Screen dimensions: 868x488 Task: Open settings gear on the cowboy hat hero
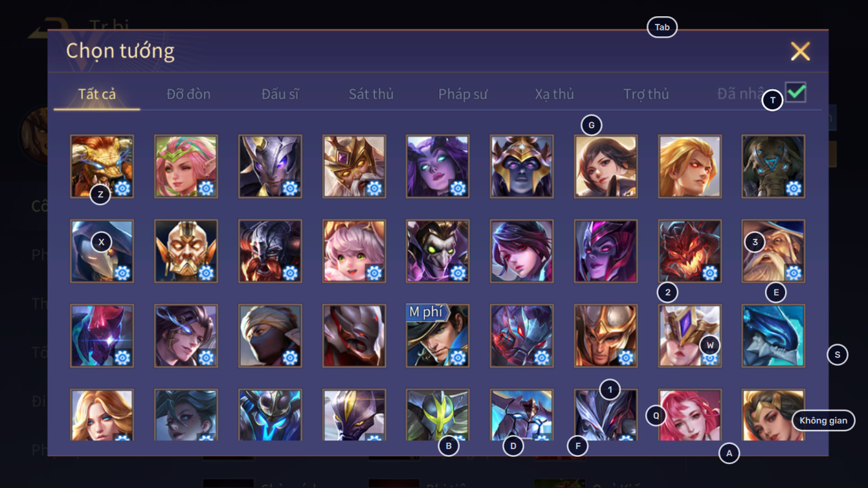[458, 358]
